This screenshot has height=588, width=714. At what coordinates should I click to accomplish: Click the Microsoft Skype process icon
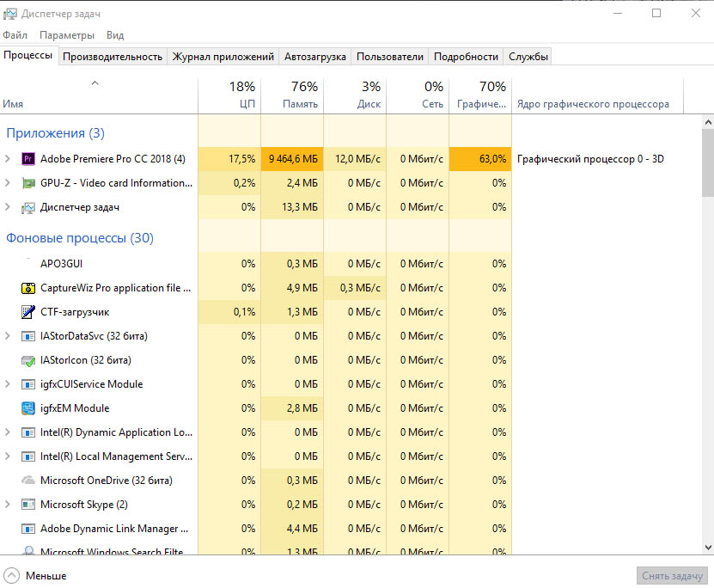[x=28, y=505]
